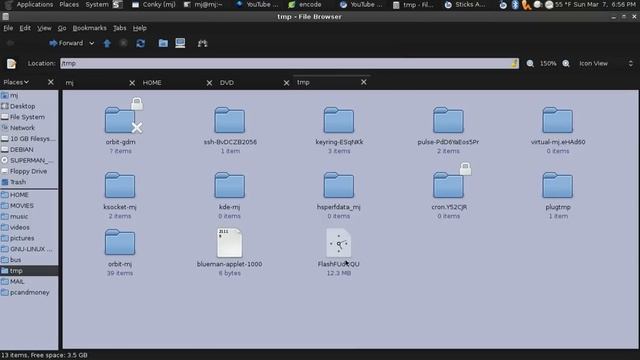Viewport: 640px width, 360px height.
Task: Close the tmp tab
Action: pyautogui.click(x=363, y=82)
